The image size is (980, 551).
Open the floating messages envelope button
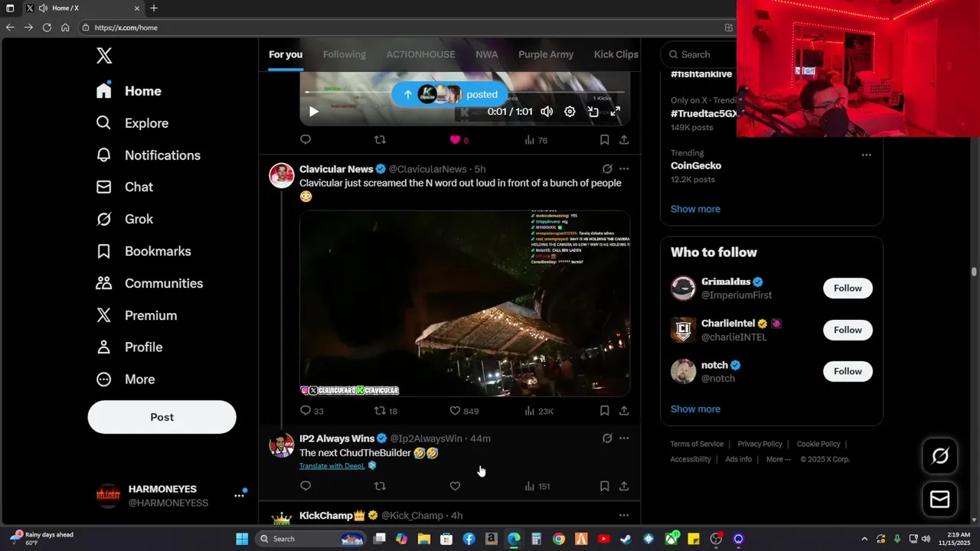click(939, 499)
